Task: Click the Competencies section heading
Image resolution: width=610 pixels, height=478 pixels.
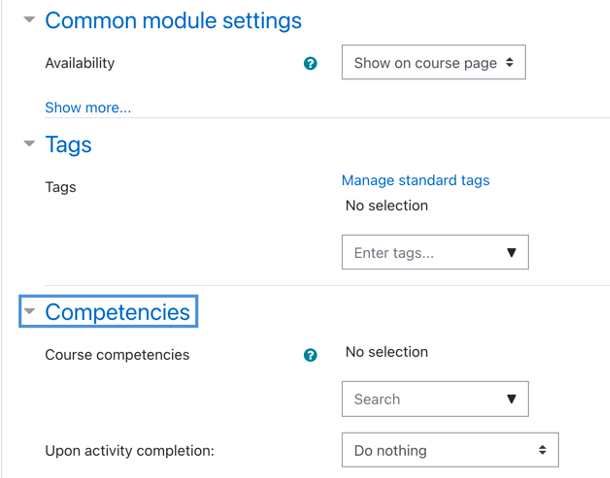Action: (x=117, y=312)
